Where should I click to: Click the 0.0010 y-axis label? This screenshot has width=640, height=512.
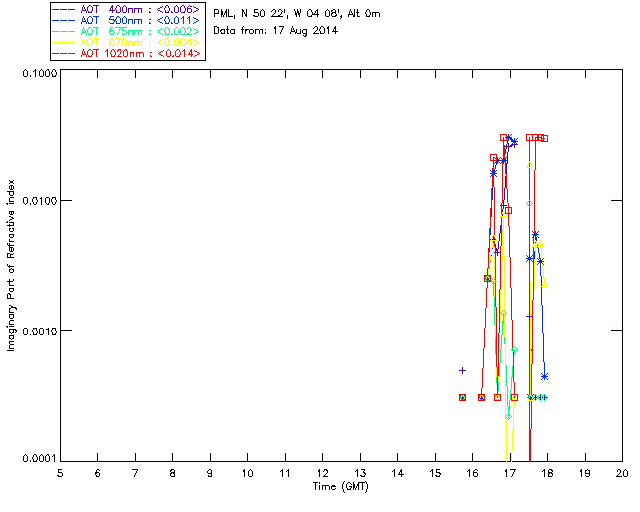(39, 331)
